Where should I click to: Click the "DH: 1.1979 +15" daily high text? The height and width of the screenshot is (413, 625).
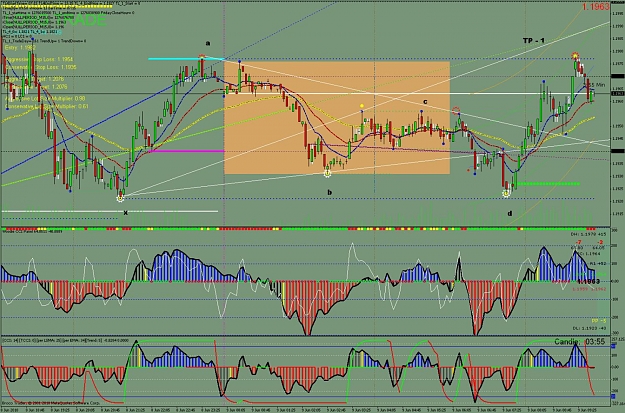click(x=589, y=234)
